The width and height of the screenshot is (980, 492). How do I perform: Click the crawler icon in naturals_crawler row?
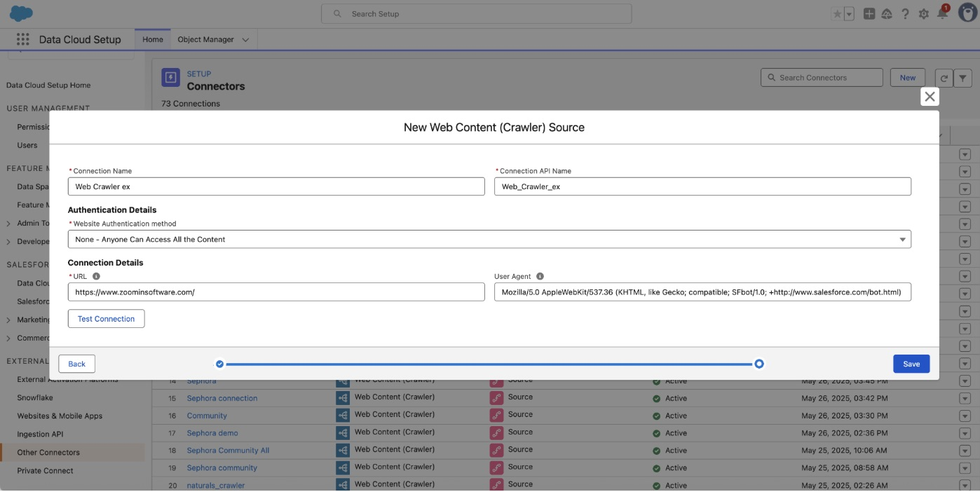(x=343, y=485)
